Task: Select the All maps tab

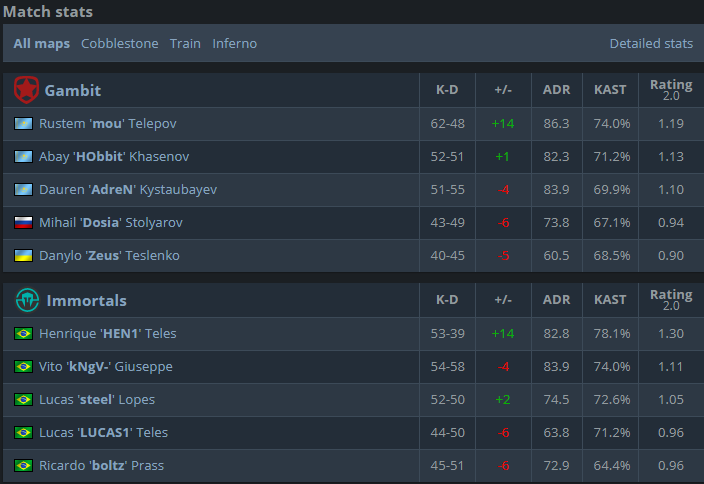Action: (x=41, y=44)
